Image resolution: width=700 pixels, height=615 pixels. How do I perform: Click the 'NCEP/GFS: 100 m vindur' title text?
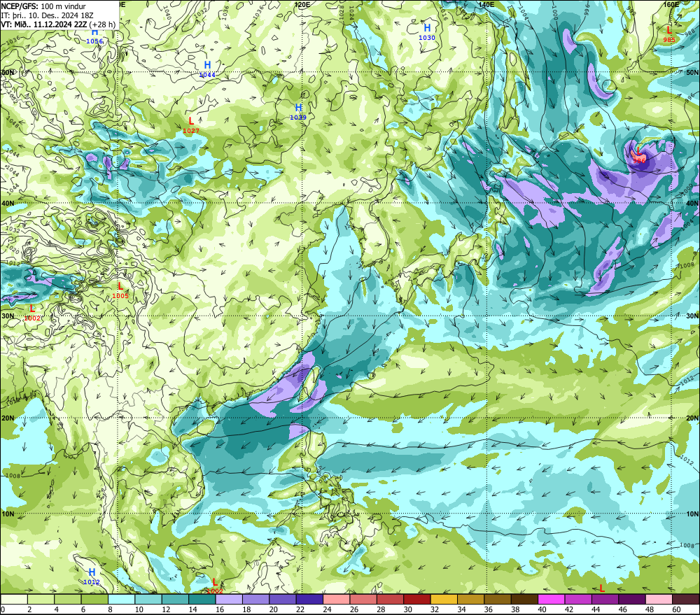point(43,6)
